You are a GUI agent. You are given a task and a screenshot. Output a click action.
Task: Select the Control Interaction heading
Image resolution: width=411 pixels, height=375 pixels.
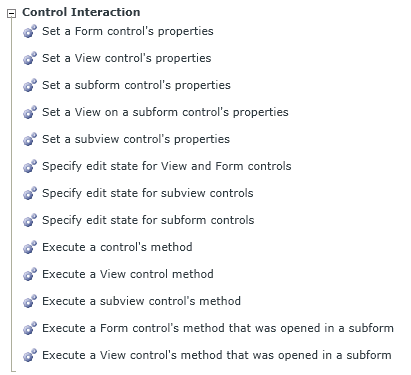[x=81, y=12]
